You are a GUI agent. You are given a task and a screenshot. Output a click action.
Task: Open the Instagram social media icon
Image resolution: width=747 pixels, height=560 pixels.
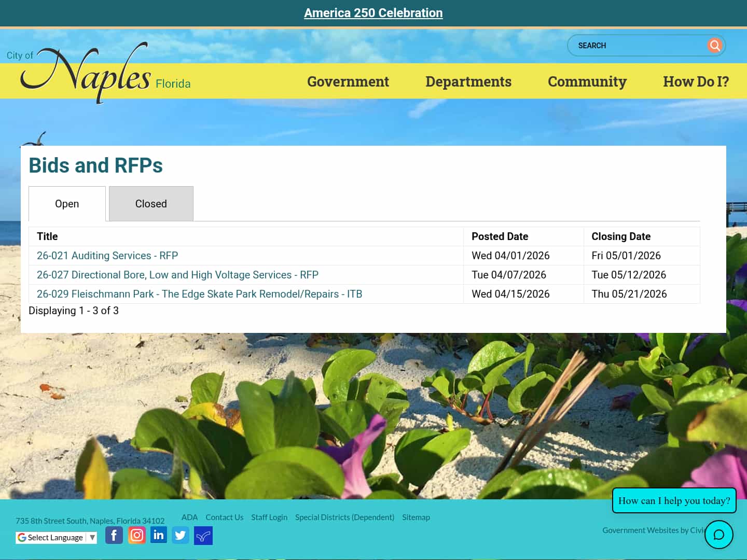click(136, 535)
